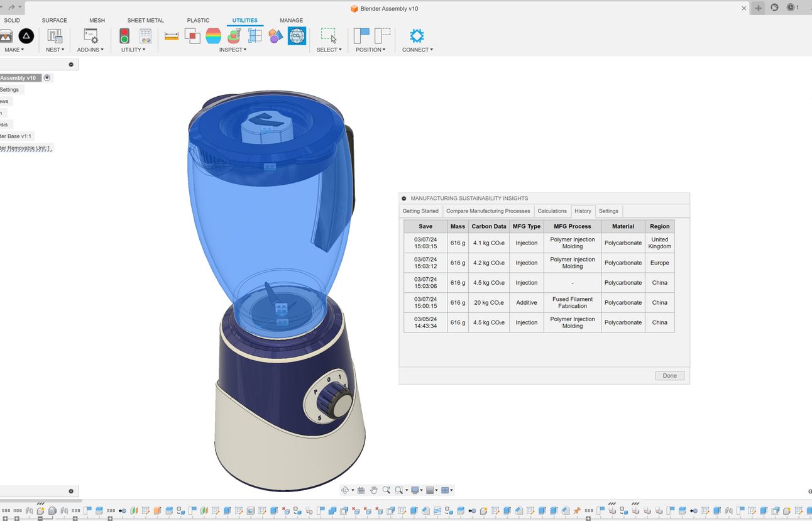Switch to the Calculations tab
Viewport: 812px width, 521px height.
(x=552, y=211)
